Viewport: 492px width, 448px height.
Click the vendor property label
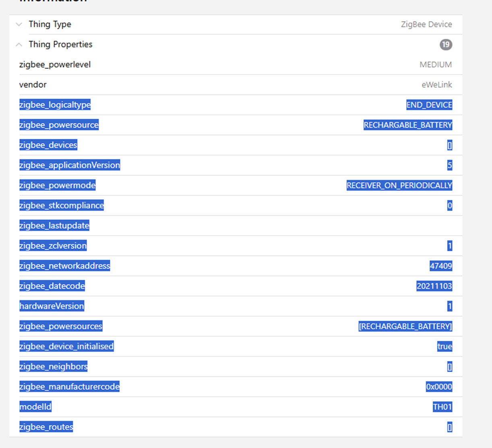pos(33,85)
